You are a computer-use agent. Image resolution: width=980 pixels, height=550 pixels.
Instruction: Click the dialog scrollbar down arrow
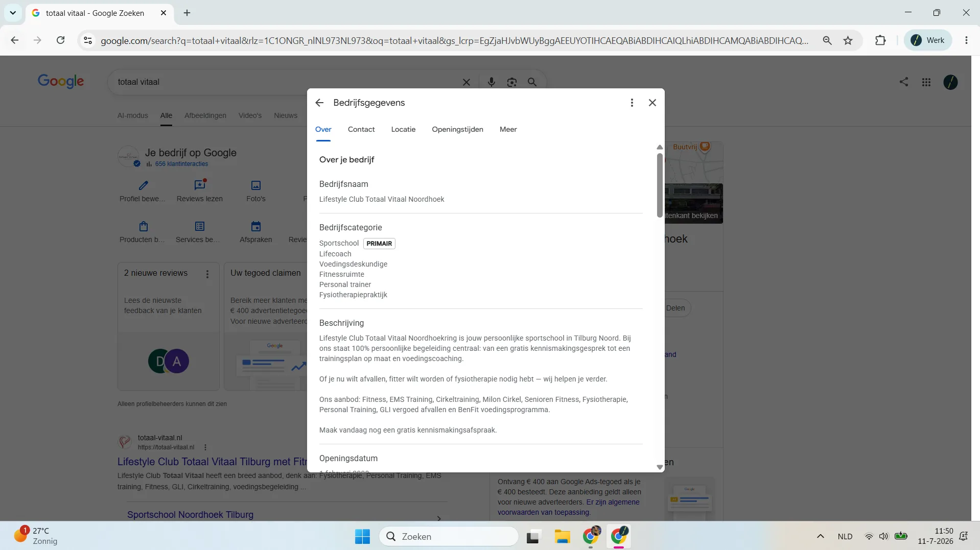coord(660,467)
